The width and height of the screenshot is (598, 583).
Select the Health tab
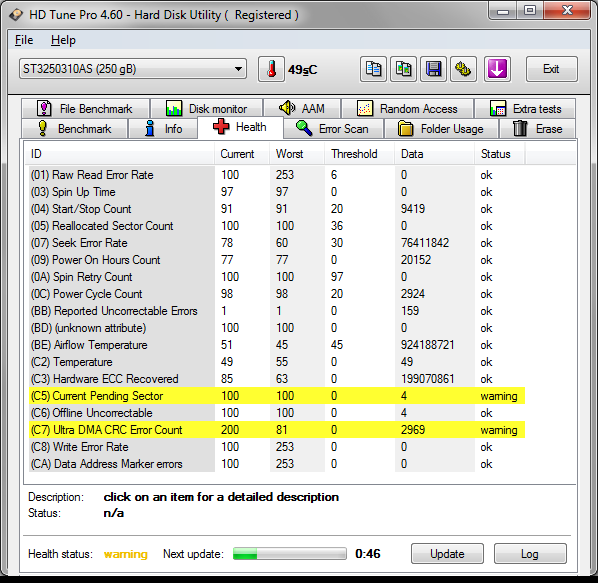pyautogui.click(x=240, y=127)
